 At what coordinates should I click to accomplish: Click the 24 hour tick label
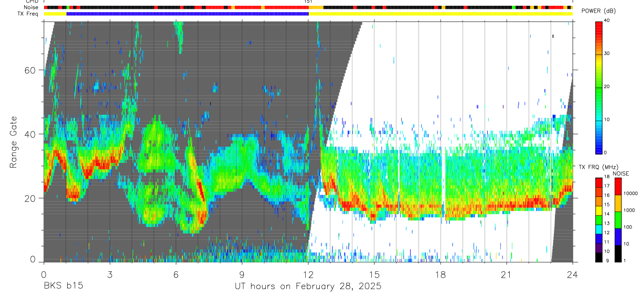573,274
